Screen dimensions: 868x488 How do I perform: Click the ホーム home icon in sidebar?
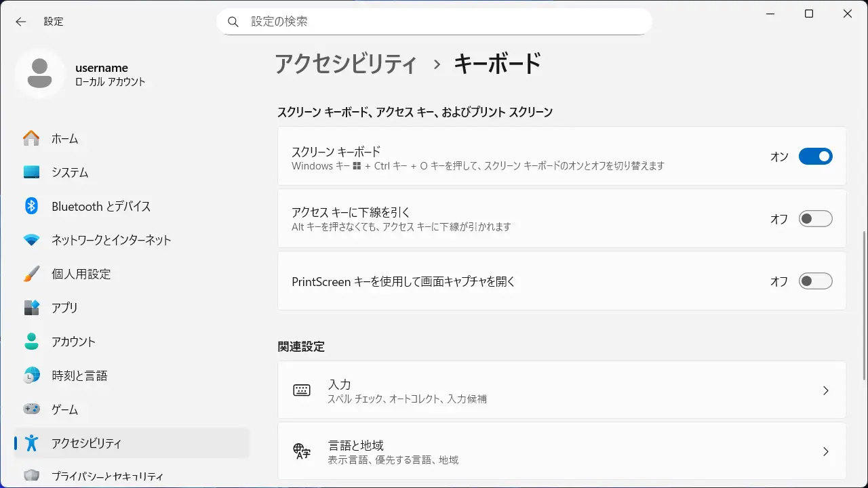(31, 138)
